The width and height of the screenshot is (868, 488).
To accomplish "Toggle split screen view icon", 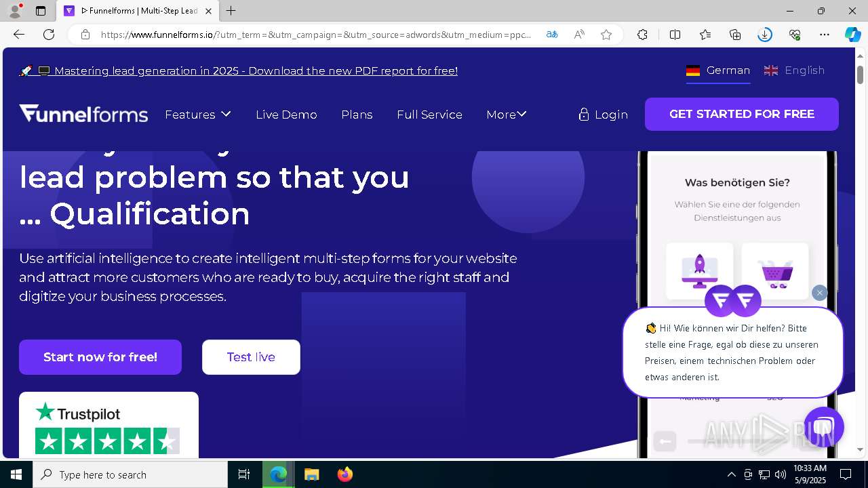I will click(675, 35).
